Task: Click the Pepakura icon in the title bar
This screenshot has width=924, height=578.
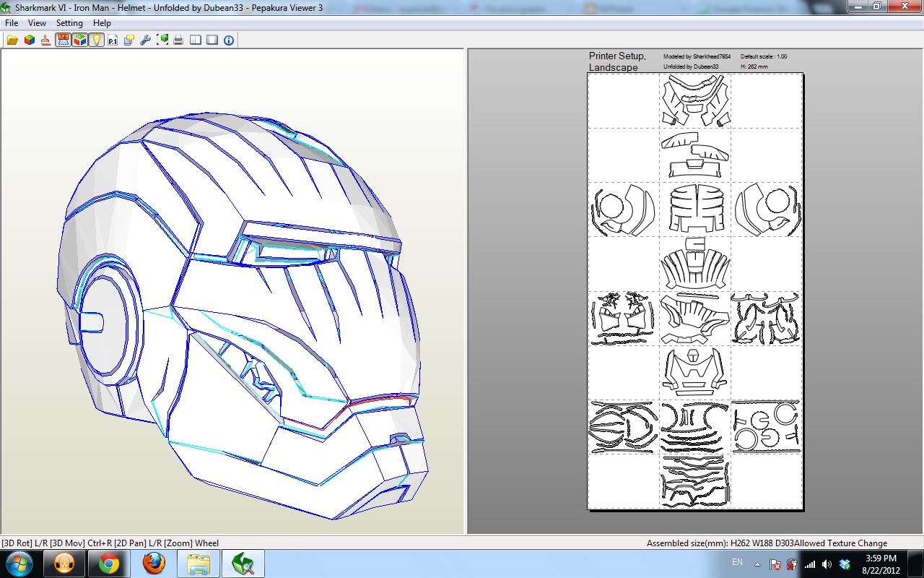Action: tap(7, 7)
